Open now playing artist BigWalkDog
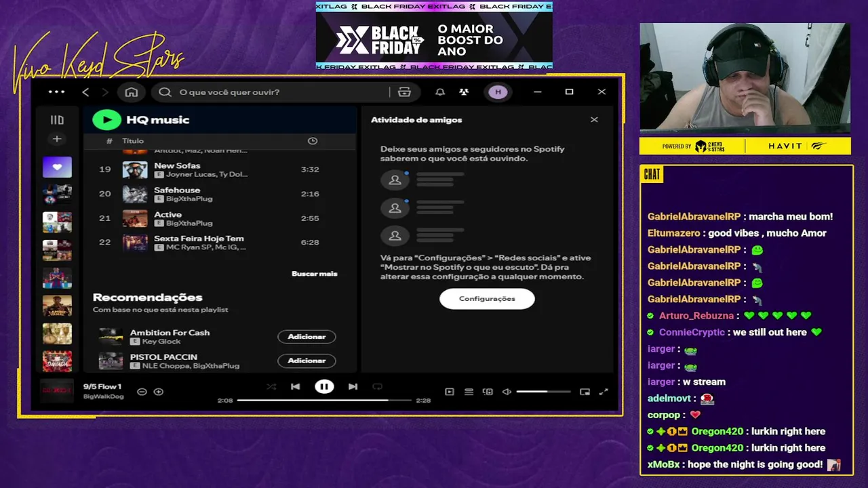Screen dimensions: 868x488 [103, 396]
